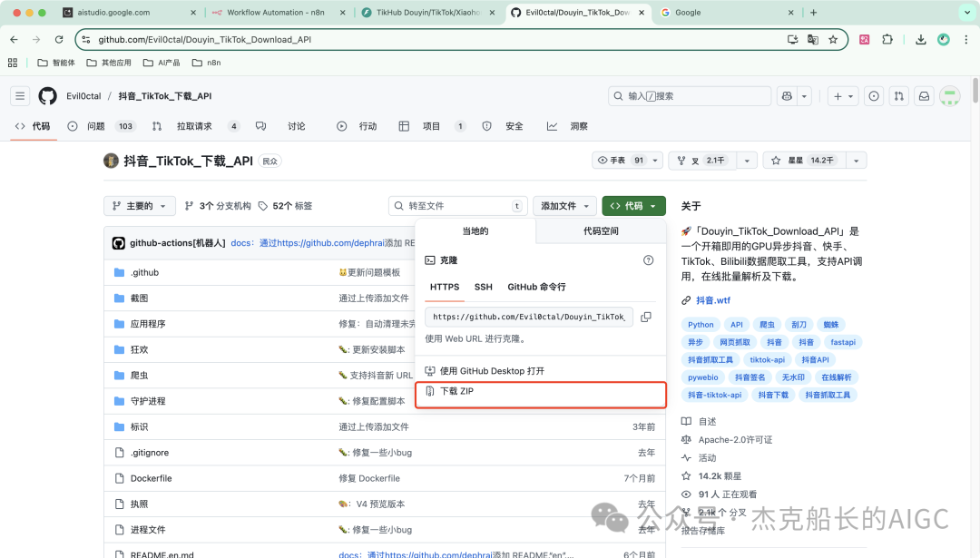
Task: Switch to the 代码空间 tab
Action: tap(601, 231)
